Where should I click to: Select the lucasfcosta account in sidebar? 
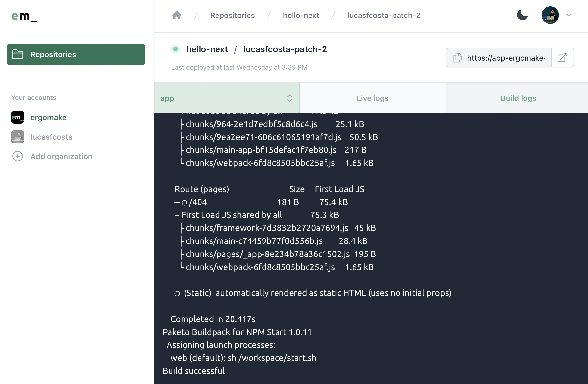(51, 137)
